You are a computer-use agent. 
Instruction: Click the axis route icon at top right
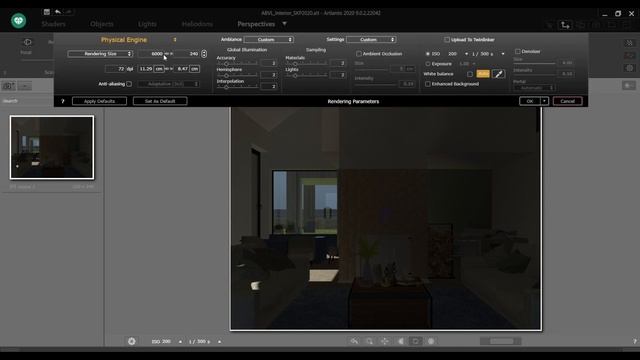pos(565,25)
